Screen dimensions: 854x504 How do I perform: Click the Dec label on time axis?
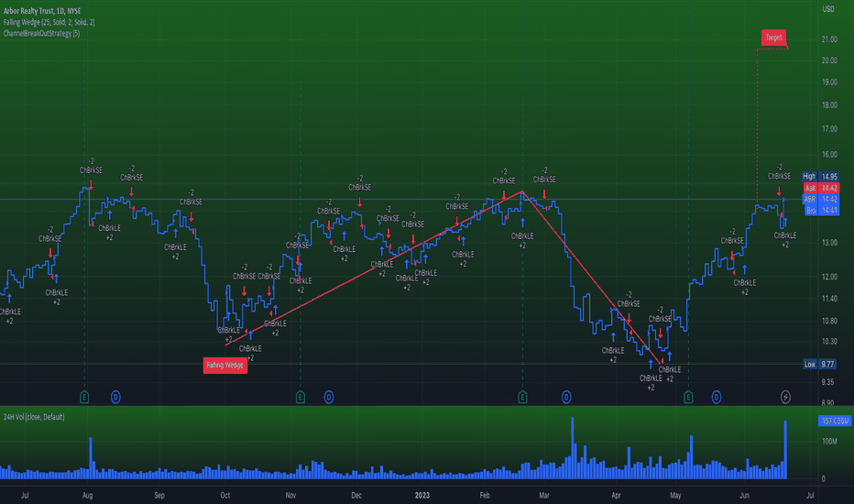[356, 495]
